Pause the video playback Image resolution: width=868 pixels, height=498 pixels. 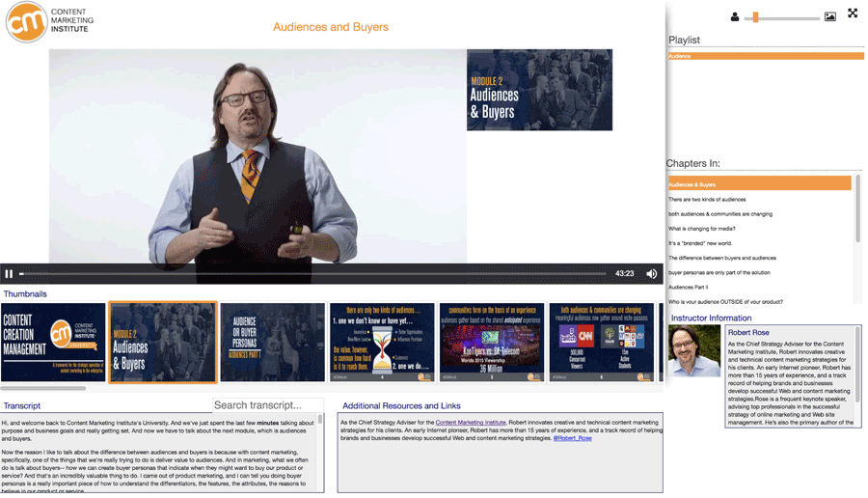[x=9, y=274]
